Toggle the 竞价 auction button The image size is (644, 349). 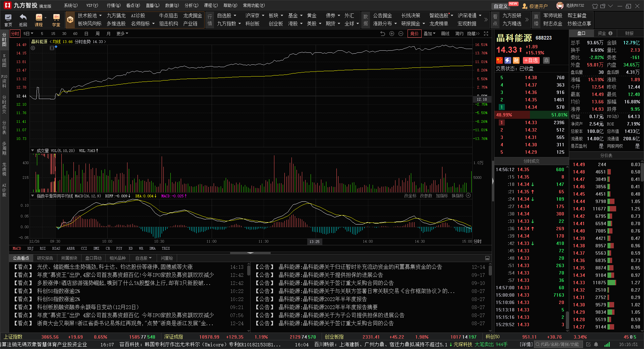click(415, 34)
